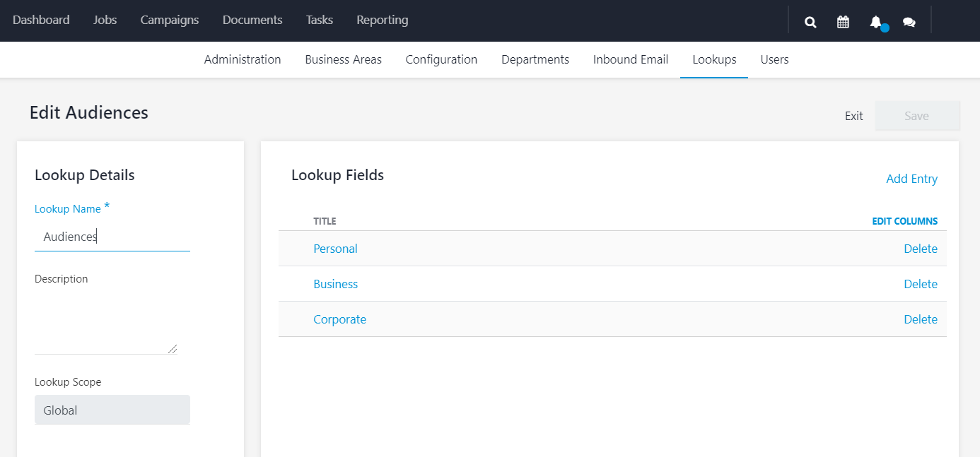This screenshot has width=980, height=457.
Task: Click the Save button
Action: click(x=917, y=116)
